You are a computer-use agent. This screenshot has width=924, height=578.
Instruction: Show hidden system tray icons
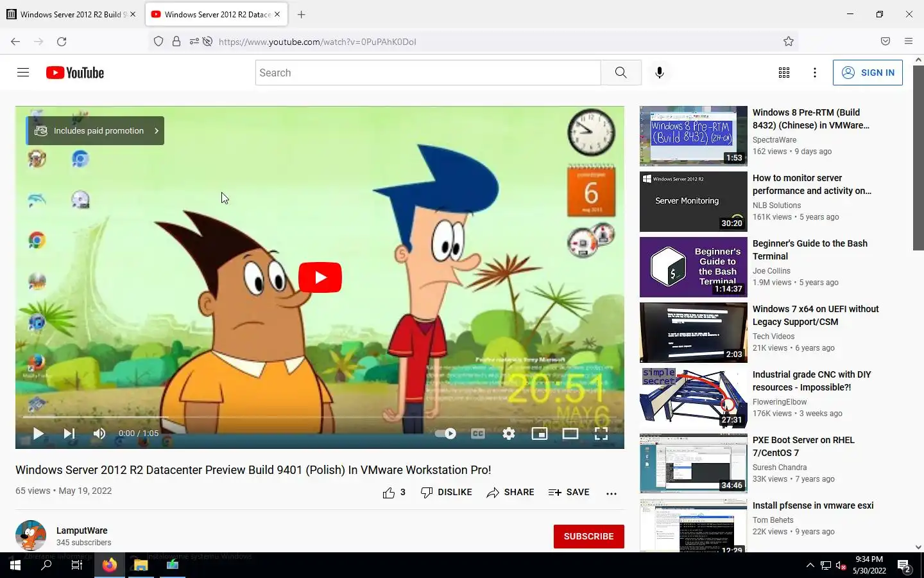(x=810, y=566)
